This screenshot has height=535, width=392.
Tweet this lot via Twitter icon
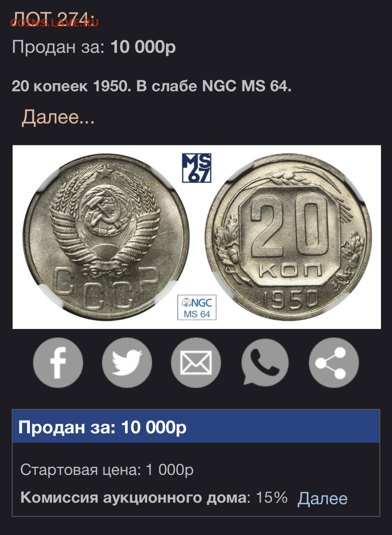coord(127,362)
